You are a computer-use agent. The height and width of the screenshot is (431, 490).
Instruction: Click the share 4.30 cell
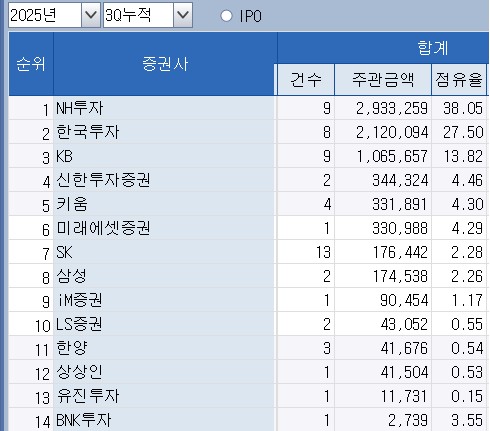click(459, 204)
